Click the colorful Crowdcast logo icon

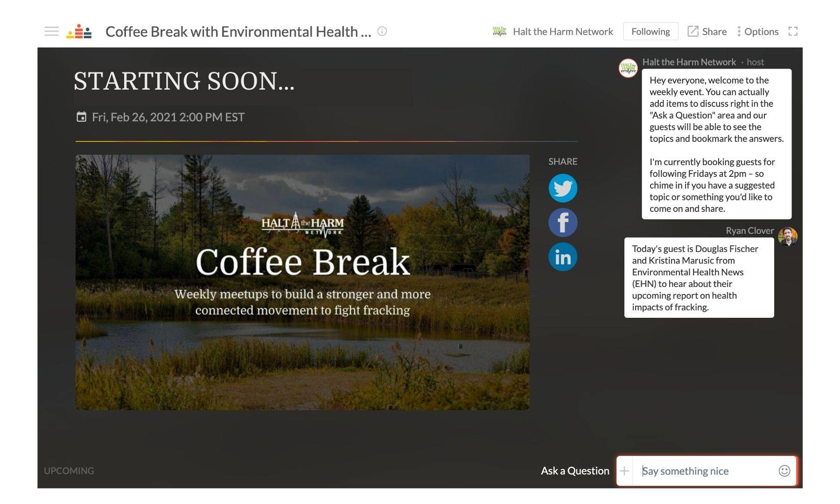click(79, 31)
